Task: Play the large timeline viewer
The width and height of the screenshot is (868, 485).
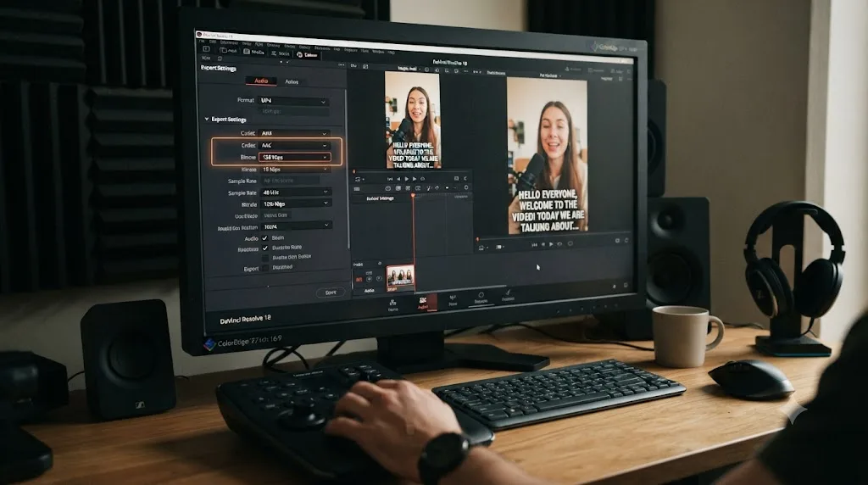Action: pos(551,244)
